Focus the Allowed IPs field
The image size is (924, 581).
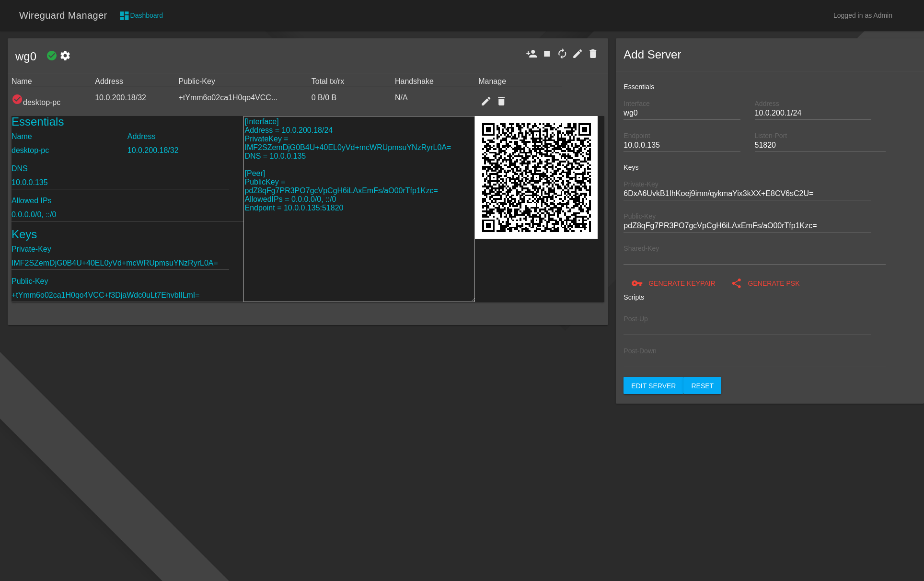(127, 215)
